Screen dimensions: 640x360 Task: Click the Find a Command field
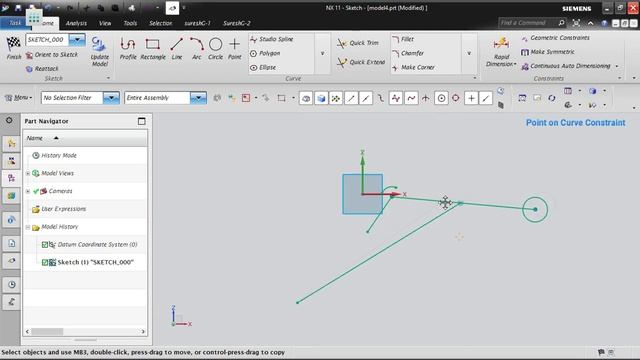coord(527,23)
